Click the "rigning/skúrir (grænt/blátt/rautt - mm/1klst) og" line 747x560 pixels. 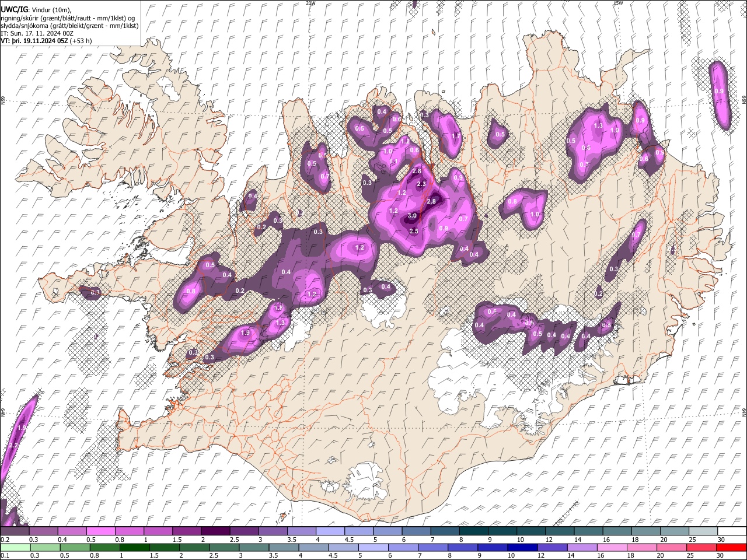coord(68,18)
